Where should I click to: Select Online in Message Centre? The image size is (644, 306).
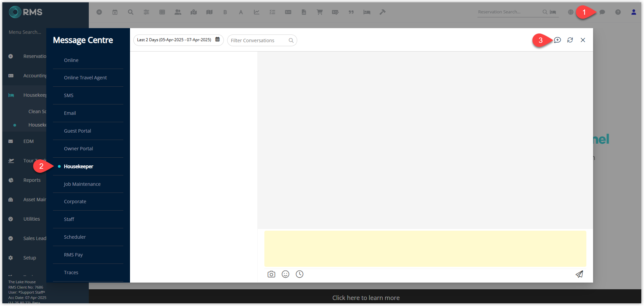point(71,60)
